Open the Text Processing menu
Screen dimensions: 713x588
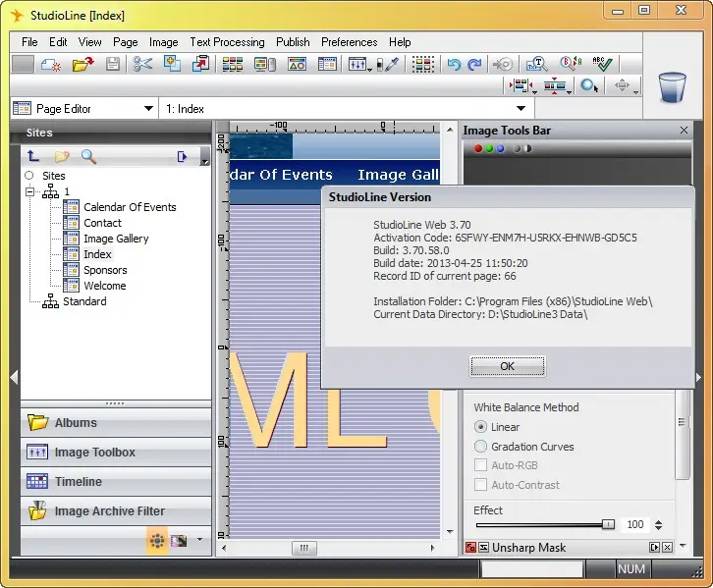(x=228, y=42)
